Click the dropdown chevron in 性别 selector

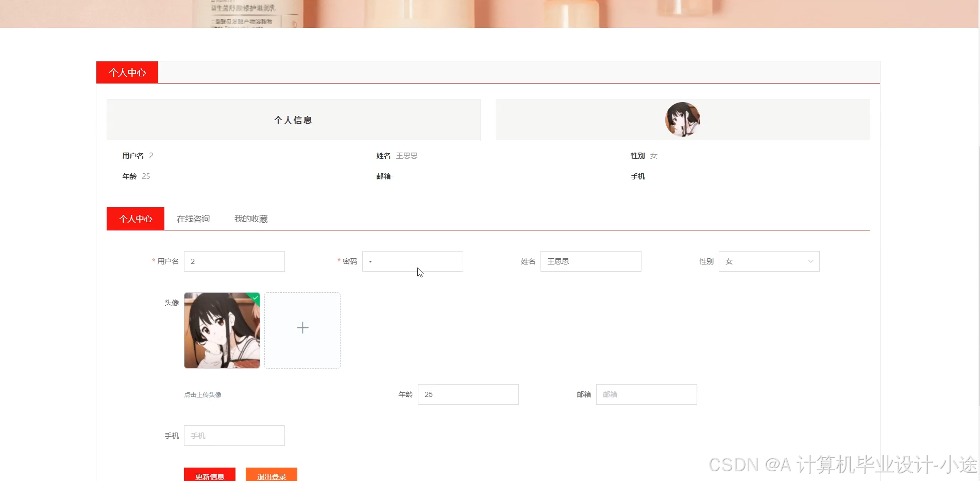click(810, 261)
